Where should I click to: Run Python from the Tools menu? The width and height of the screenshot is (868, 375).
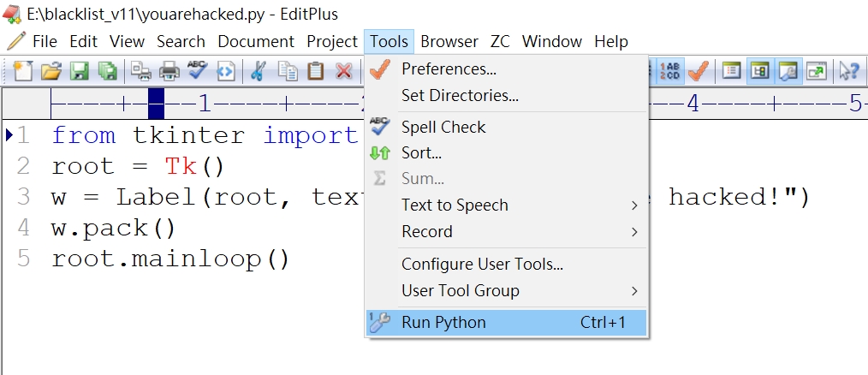[507, 323]
